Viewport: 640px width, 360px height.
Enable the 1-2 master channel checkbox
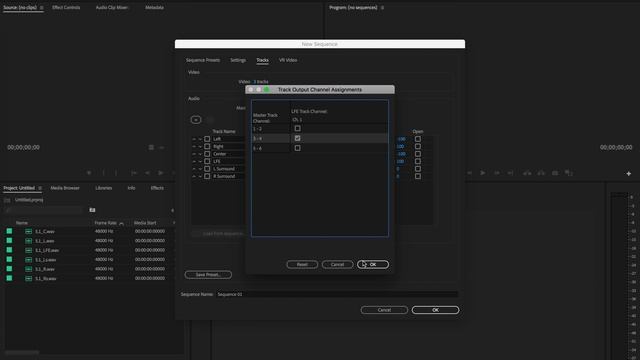tap(298, 129)
